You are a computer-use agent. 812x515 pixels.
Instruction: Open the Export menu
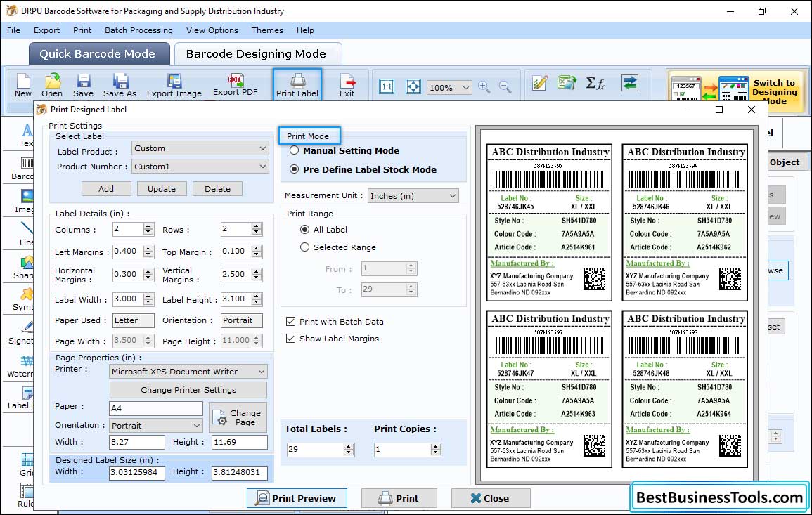(46, 30)
